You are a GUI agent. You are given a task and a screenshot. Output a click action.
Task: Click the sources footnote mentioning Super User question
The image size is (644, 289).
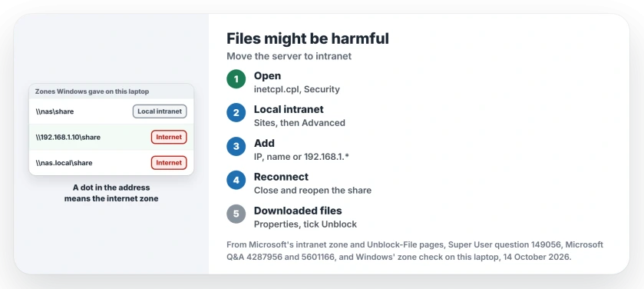coord(414,251)
